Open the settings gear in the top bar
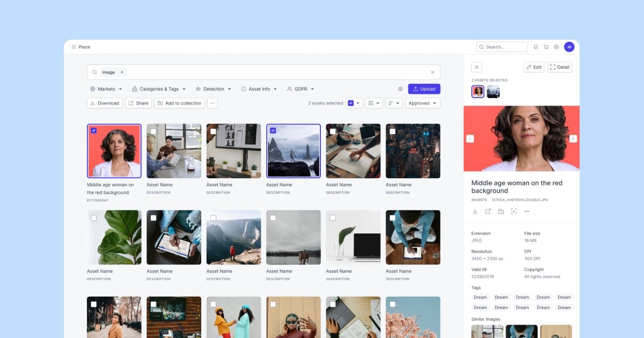This screenshot has height=338, width=644. (x=557, y=47)
